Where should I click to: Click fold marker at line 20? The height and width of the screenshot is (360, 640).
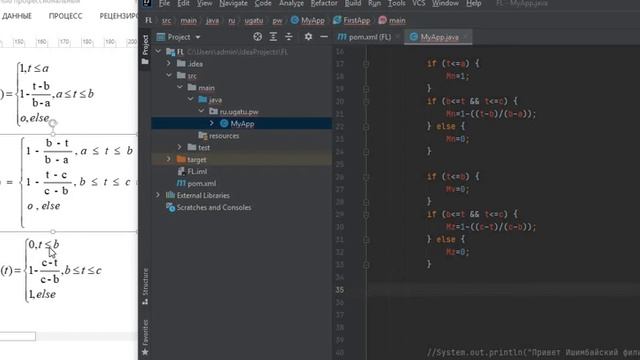pyautogui.click(x=366, y=101)
